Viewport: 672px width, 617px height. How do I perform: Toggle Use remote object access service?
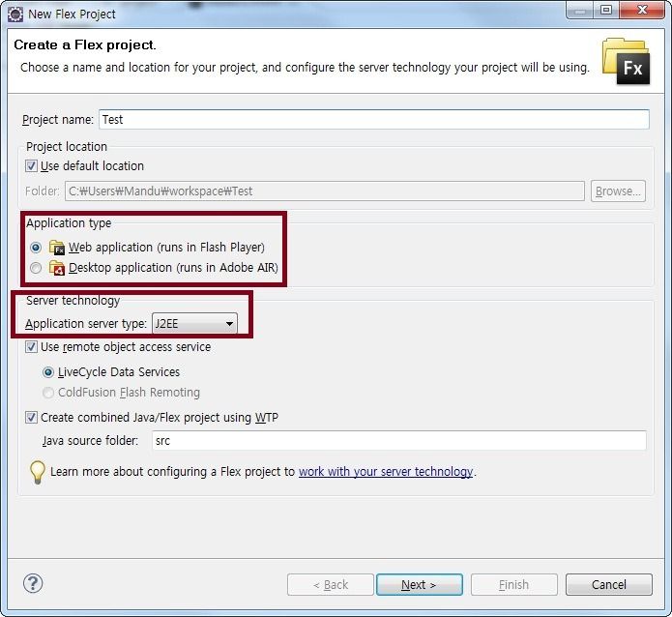[31, 347]
